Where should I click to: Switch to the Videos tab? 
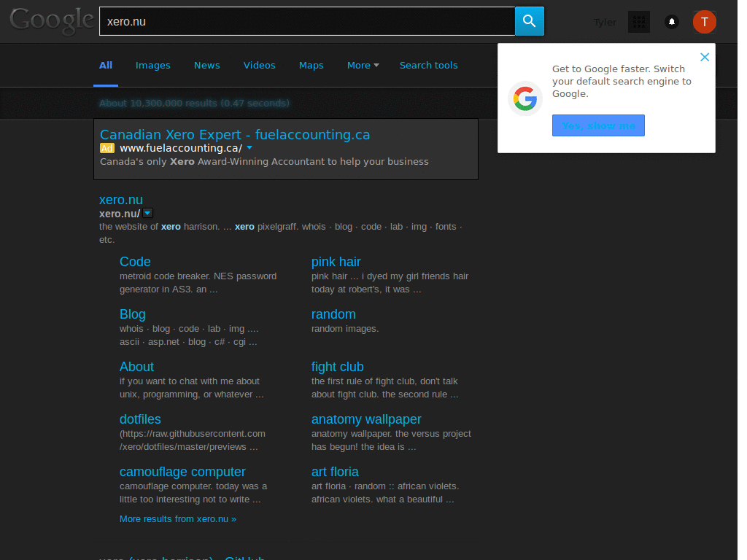click(x=259, y=65)
